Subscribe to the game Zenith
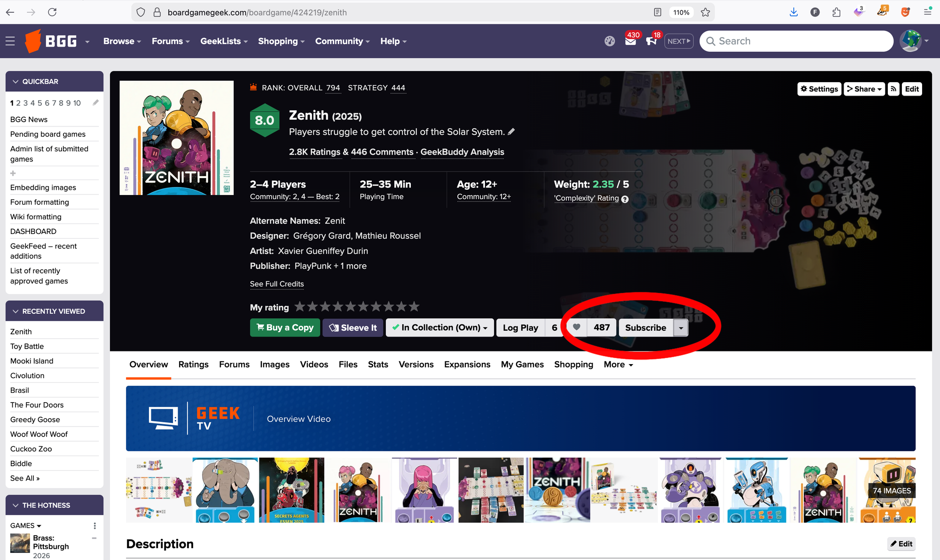 pos(645,327)
